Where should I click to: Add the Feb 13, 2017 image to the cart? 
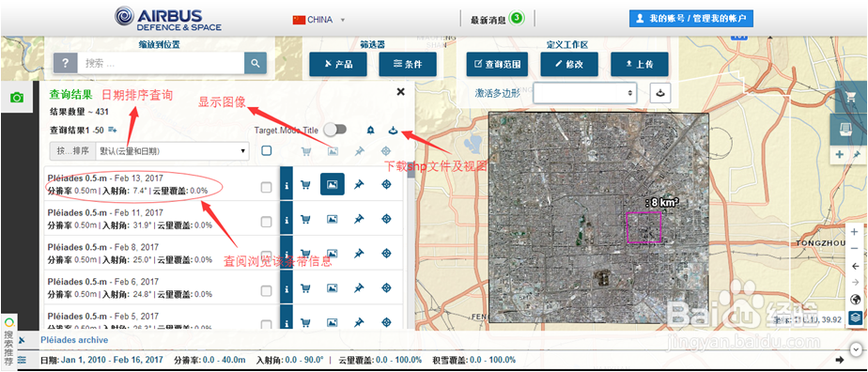click(x=305, y=185)
